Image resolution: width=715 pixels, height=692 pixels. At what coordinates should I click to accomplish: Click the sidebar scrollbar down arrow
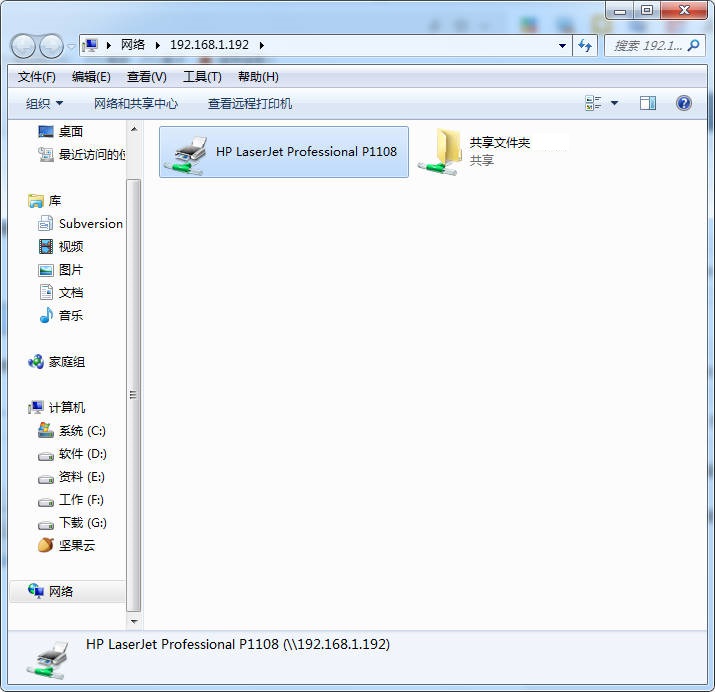tap(134, 621)
